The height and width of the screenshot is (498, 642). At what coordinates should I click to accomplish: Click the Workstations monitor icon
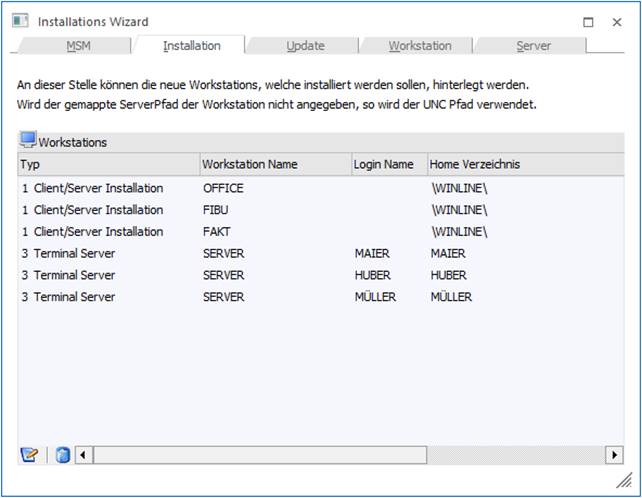pos(28,140)
